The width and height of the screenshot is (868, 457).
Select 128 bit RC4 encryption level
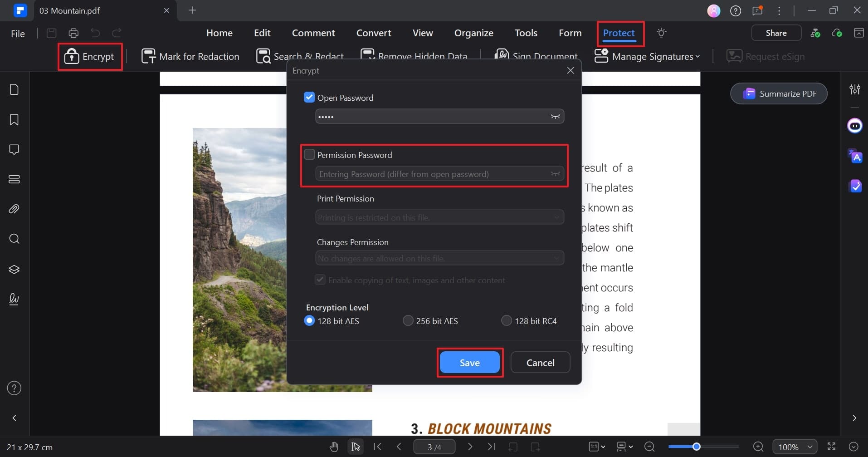coord(507,320)
